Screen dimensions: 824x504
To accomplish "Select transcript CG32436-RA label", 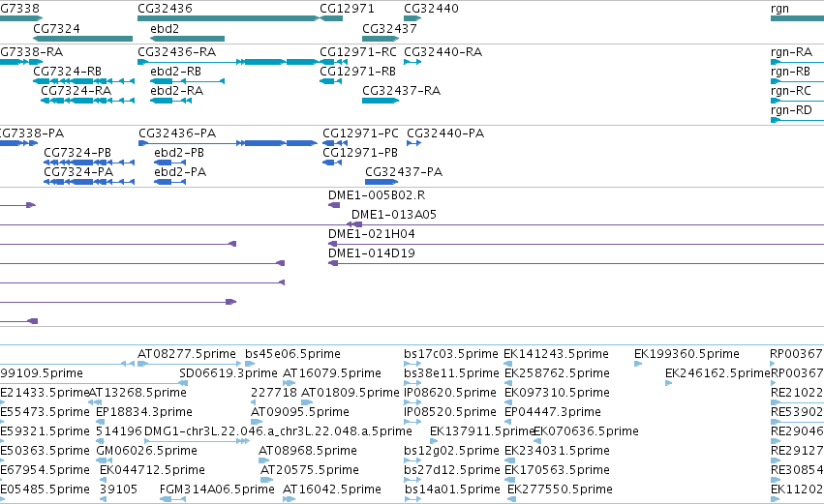I will pos(176,52).
